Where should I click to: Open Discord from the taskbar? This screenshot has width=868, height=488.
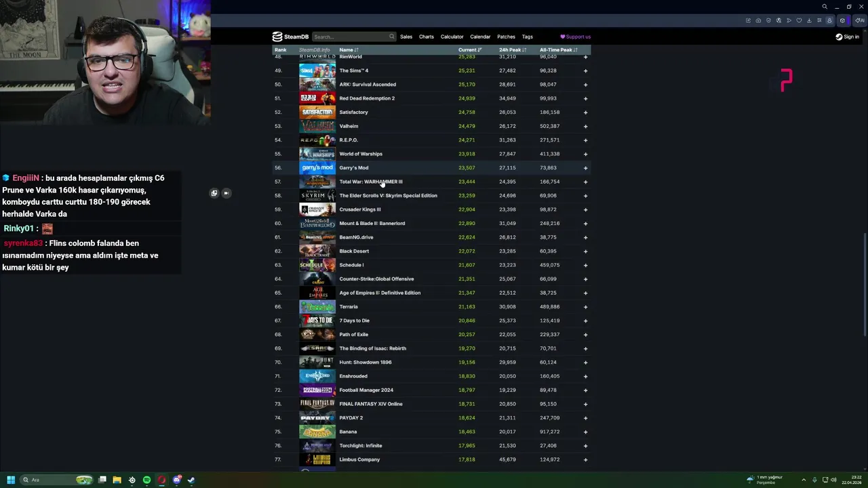point(176,480)
